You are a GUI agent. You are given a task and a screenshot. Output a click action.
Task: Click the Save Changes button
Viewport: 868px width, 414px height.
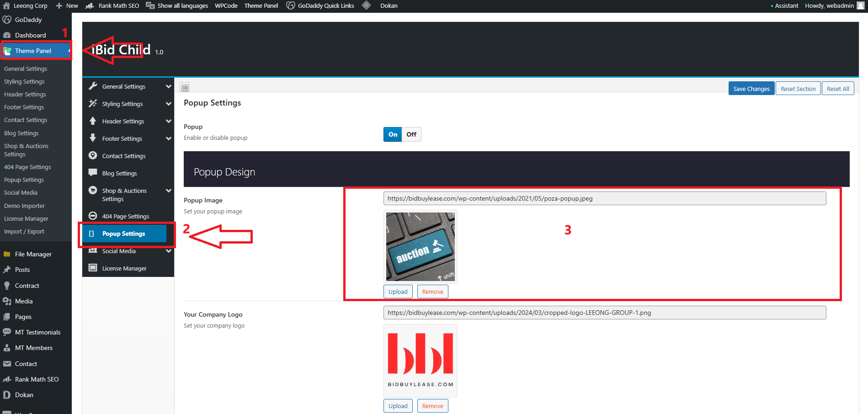tap(751, 89)
